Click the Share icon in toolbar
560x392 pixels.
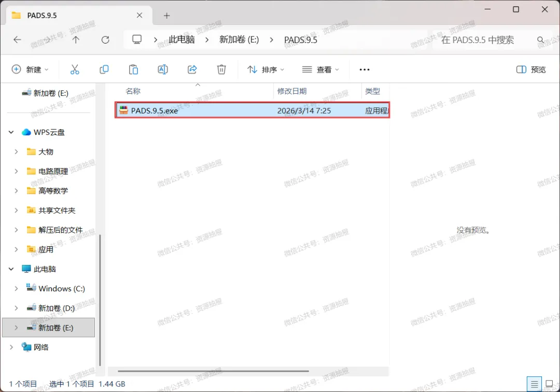click(x=192, y=69)
